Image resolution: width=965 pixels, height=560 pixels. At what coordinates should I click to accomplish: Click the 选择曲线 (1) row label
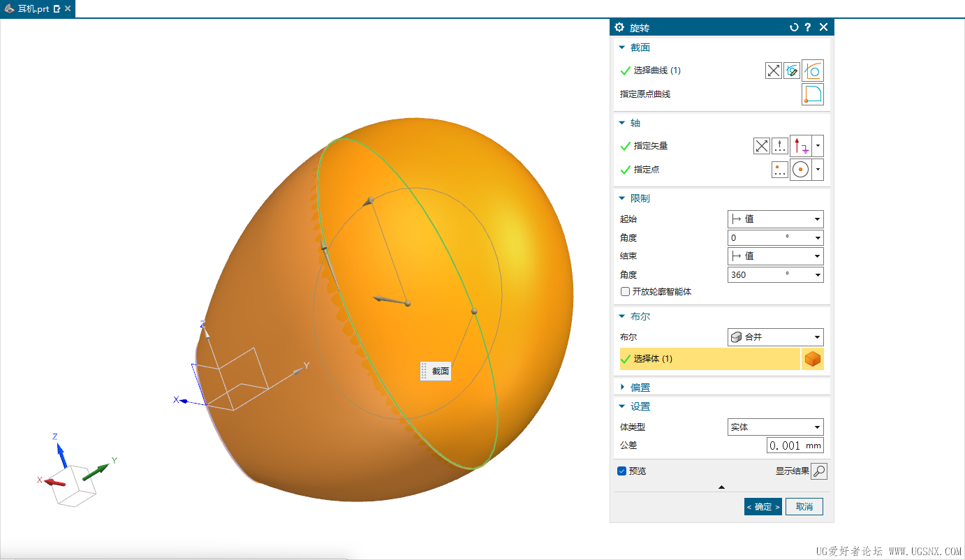(657, 71)
